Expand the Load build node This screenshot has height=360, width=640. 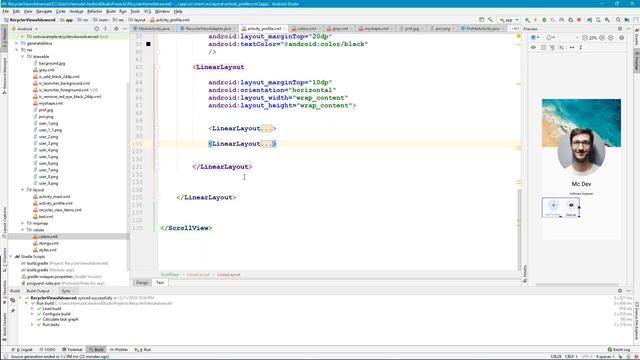32,309
